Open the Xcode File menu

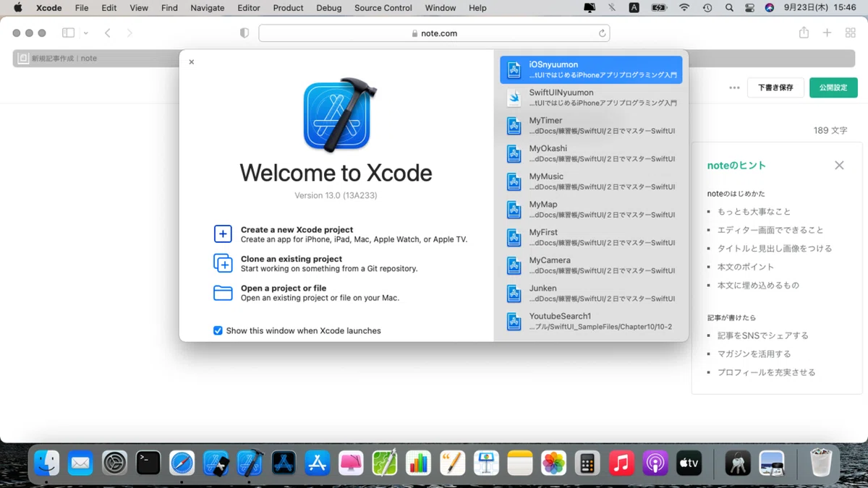point(82,8)
